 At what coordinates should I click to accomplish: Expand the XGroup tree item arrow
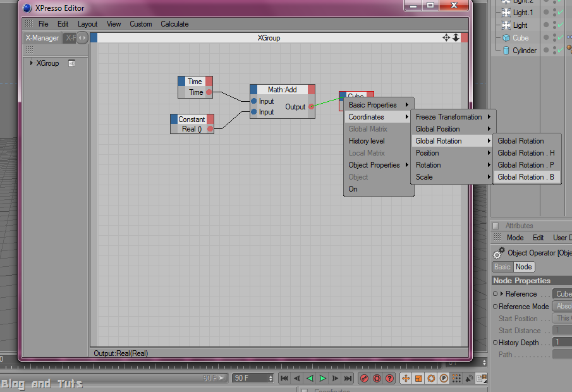pyautogui.click(x=32, y=63)
